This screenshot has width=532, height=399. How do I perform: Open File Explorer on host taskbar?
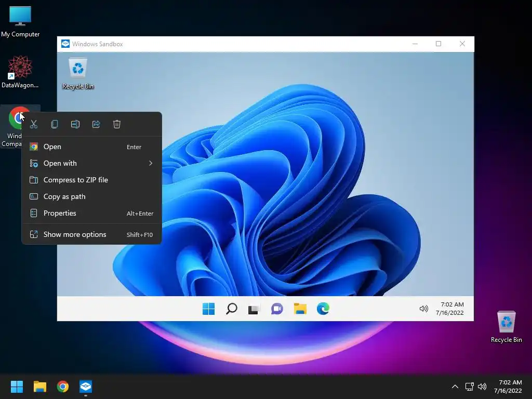[39, 387]
